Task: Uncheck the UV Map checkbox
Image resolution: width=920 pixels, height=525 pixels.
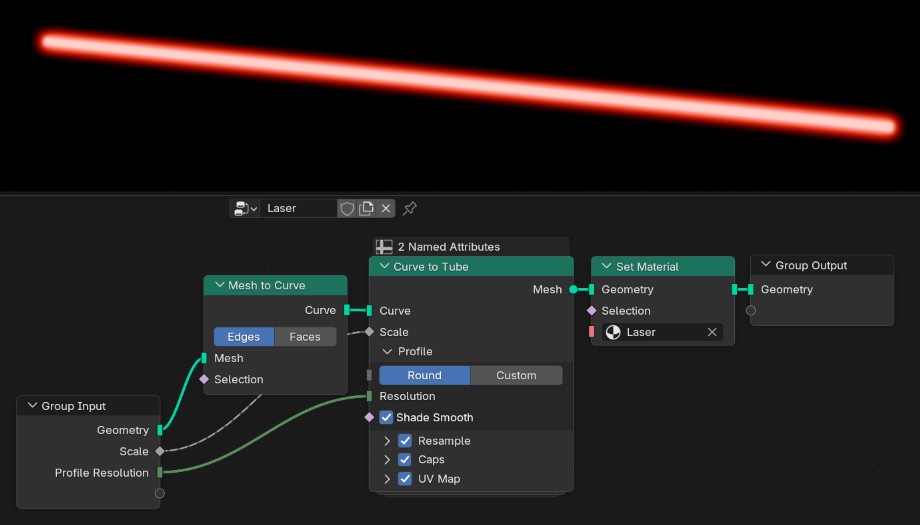Action: (x=405, y=479)
